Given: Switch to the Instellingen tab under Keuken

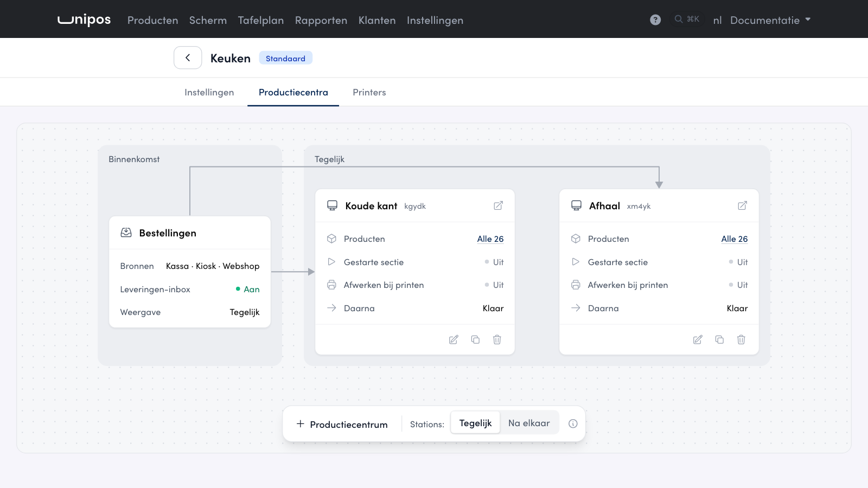Looking at the screenshot, I should (x=209, y=92).
